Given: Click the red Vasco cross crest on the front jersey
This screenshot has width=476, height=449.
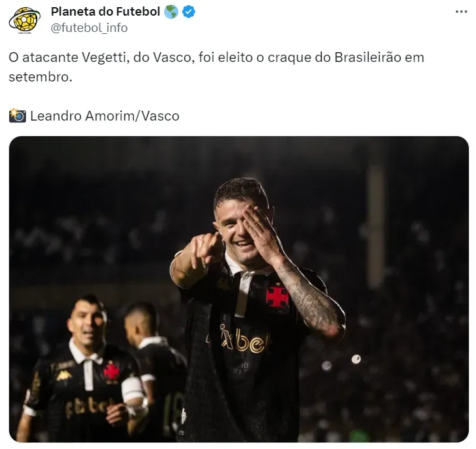Looking at the screenshot, I should [277, 297].
